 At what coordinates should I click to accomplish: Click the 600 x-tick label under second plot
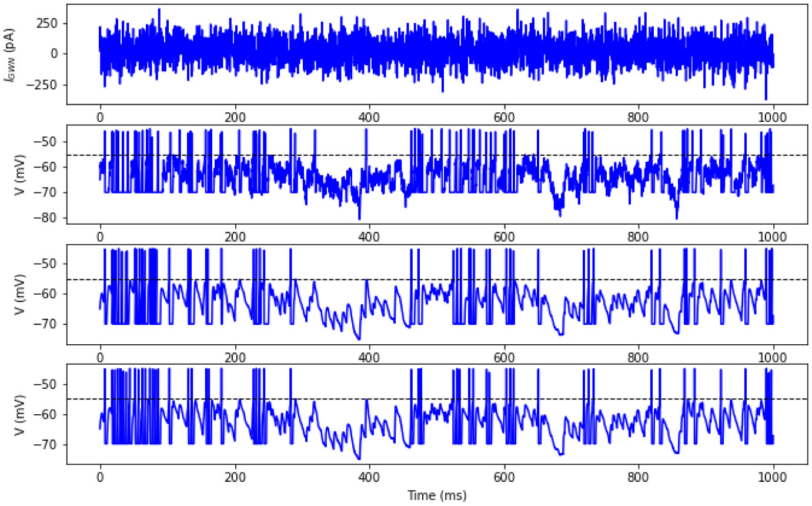(504, 237)
